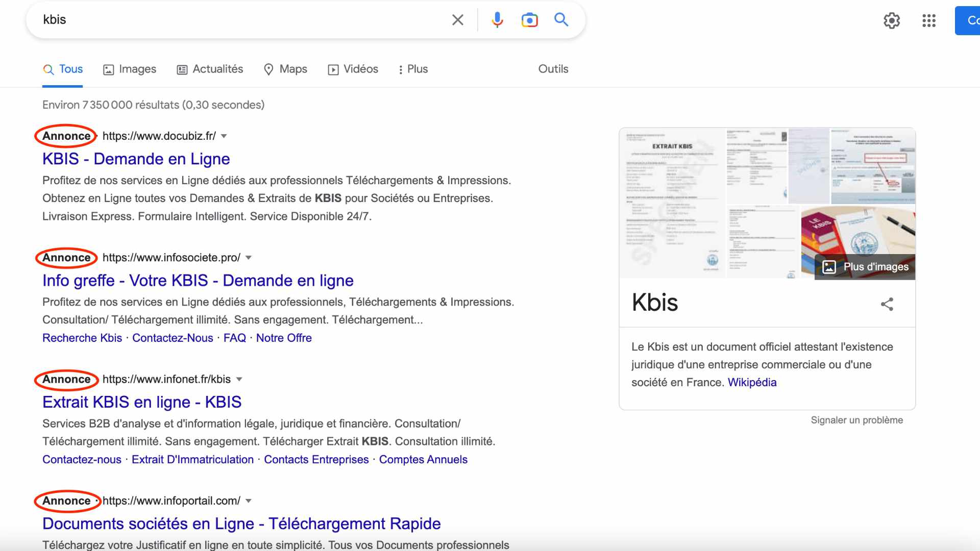Viewport: 980px width, 551px height.
Task: Click the Kbis title in the knowledge panel
Action: click(655, 302)
